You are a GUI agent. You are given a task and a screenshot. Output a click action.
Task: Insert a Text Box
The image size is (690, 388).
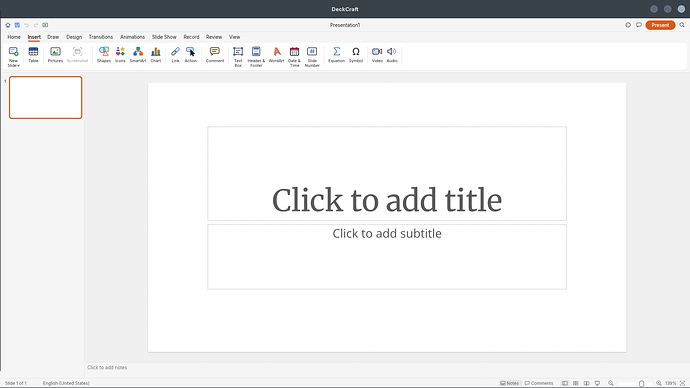point(238,57)
